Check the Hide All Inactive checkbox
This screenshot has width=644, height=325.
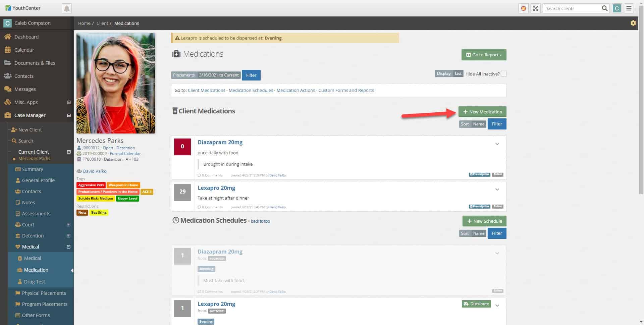(503, 74)
